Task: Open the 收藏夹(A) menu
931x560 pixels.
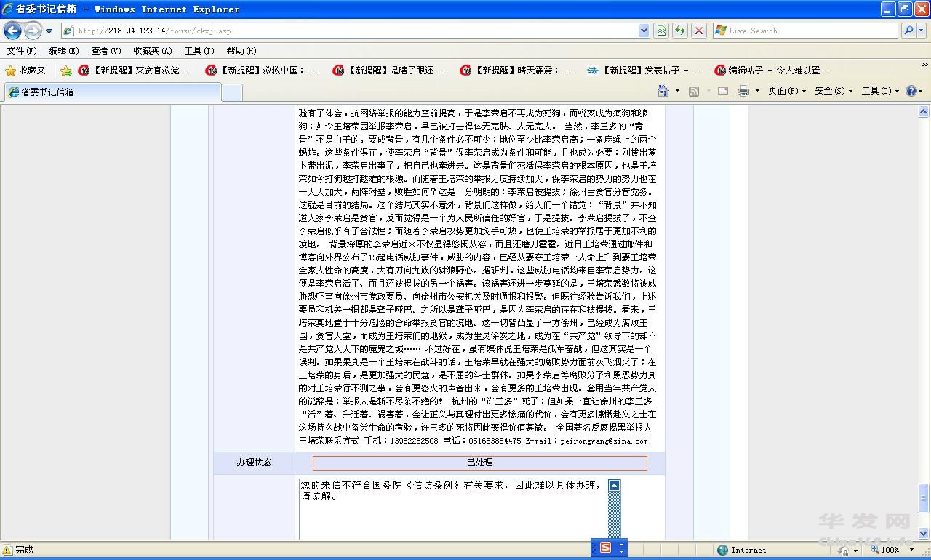Action: (x=152, y=50)
